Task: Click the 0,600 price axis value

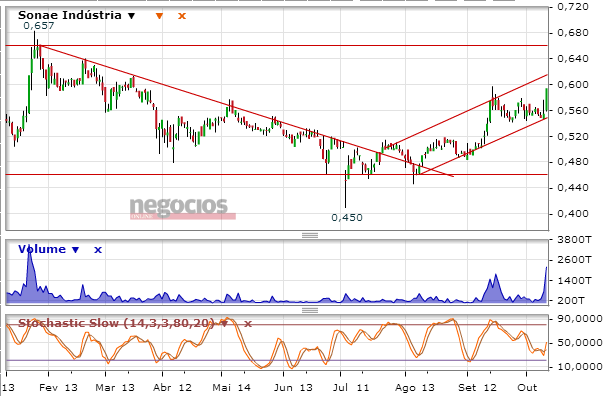Action: pos(572,84)
